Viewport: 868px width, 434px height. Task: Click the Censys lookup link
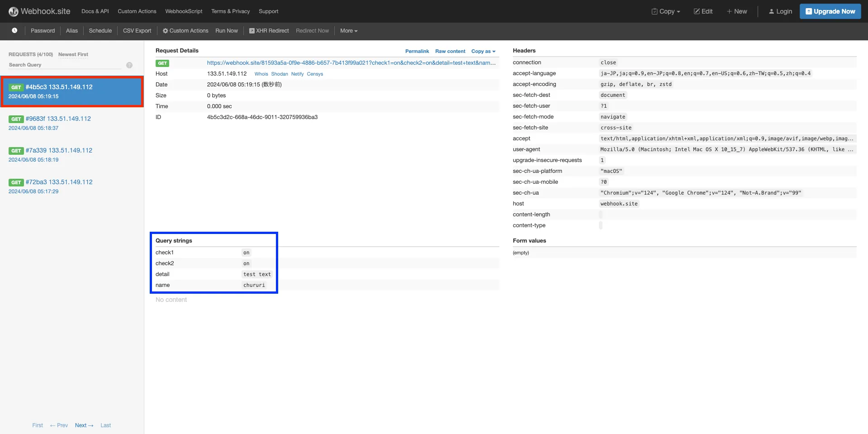[315, 74]
